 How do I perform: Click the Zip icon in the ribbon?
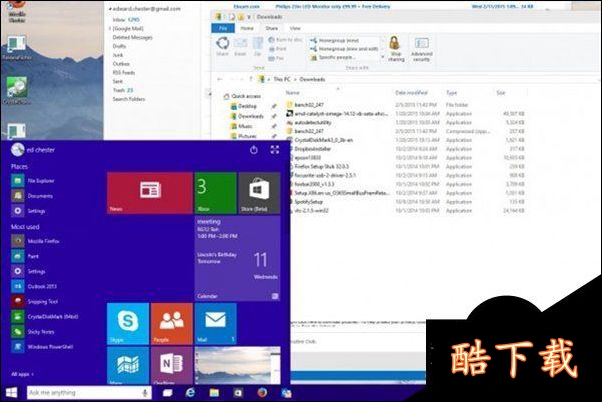[258, 46]
